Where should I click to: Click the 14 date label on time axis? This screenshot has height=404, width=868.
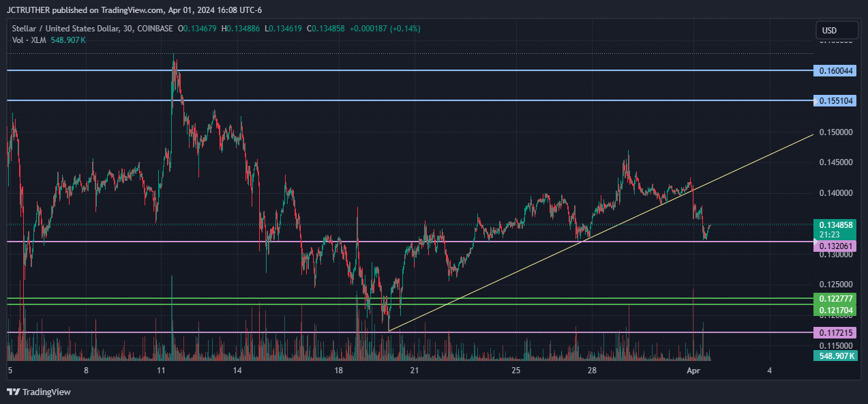click(237, 371)
